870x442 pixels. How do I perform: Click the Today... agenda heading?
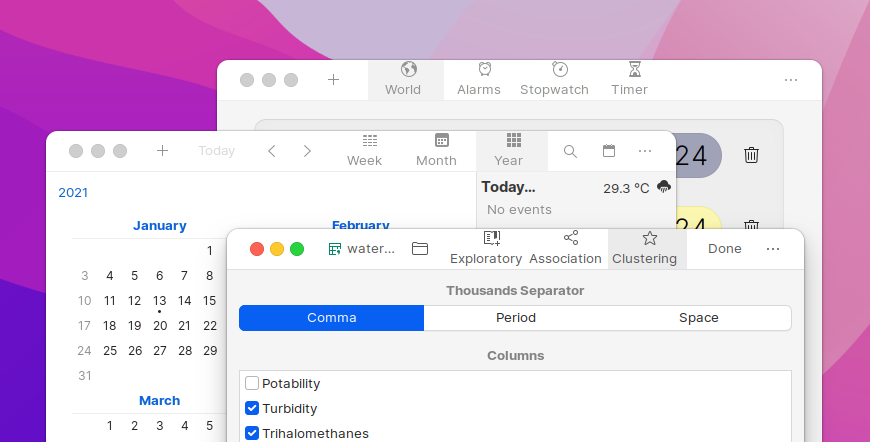[x=508, y=187]
